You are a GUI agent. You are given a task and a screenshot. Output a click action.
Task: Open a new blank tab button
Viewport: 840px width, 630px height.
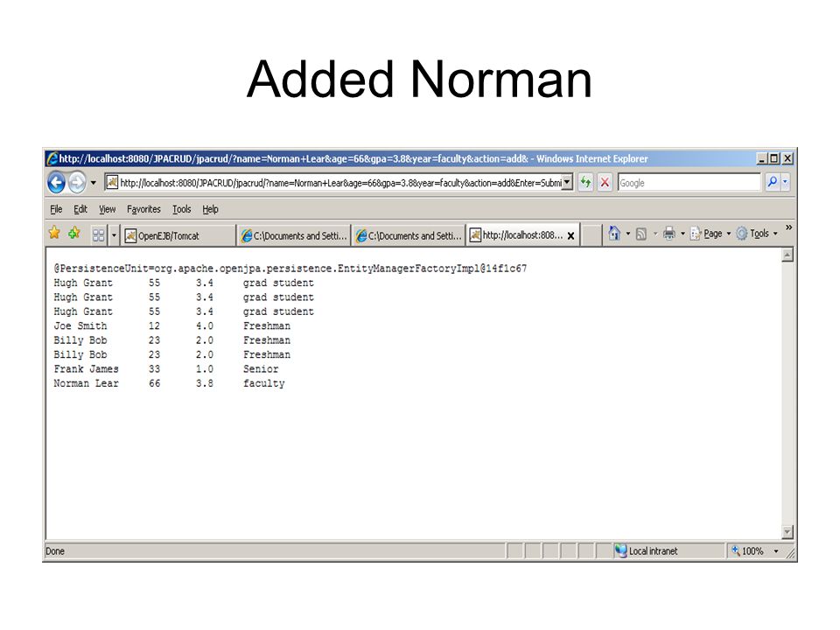pyautogui.click(x=591, y=235)
